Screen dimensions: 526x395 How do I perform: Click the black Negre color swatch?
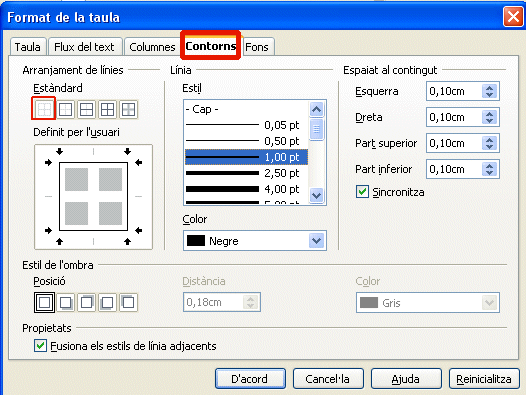(x=196, y=241)
